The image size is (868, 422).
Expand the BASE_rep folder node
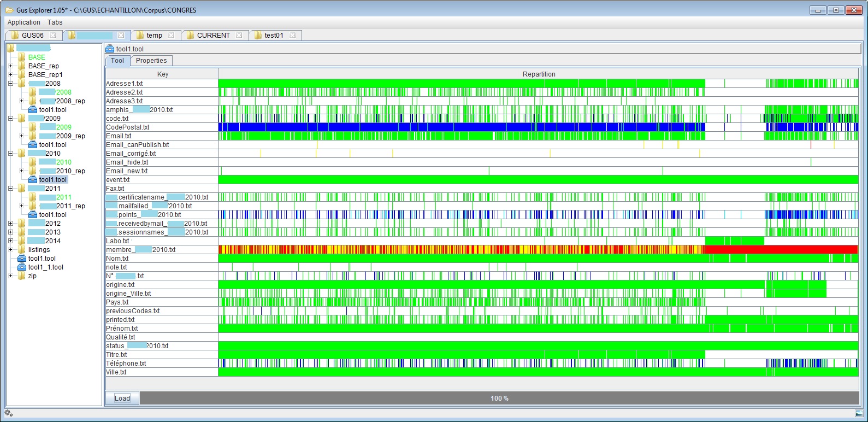point(10,66)
